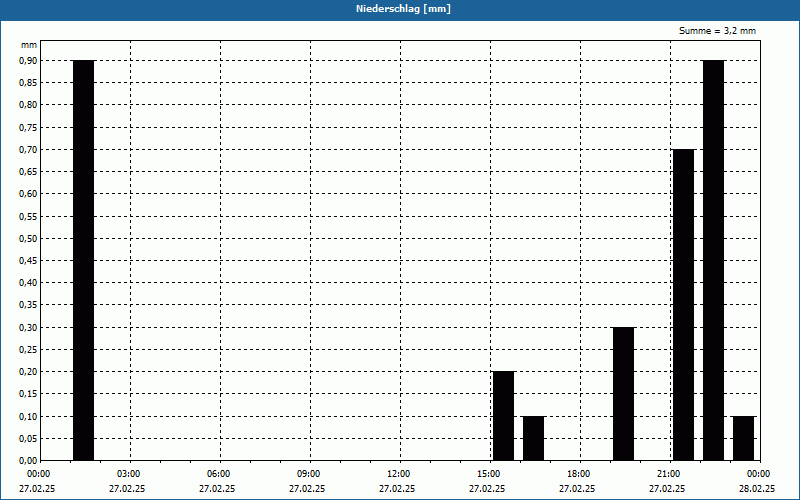Image resolution: width=800 pixels, height=500 pixels.
Task: Click the "21:00" x-axis time label
Action: (x=668, y=474)
